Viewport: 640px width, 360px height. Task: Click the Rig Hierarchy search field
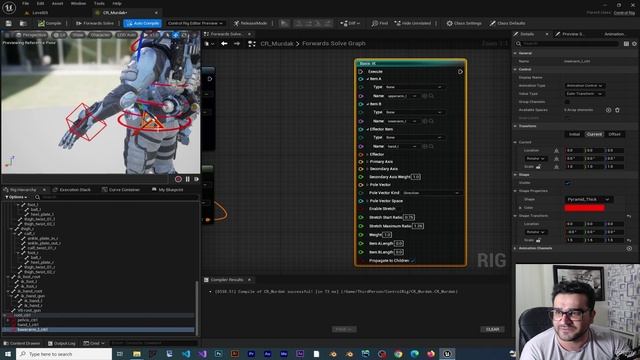point(118,197)
